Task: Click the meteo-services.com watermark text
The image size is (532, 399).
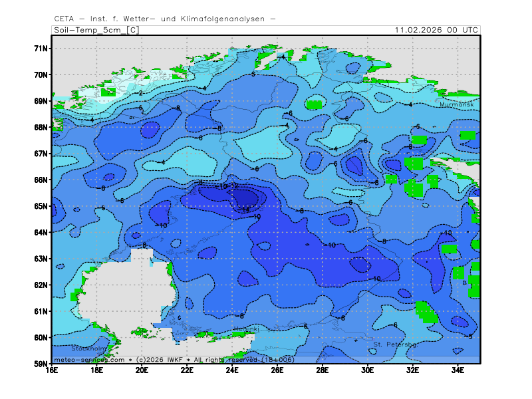Action: 89,360
